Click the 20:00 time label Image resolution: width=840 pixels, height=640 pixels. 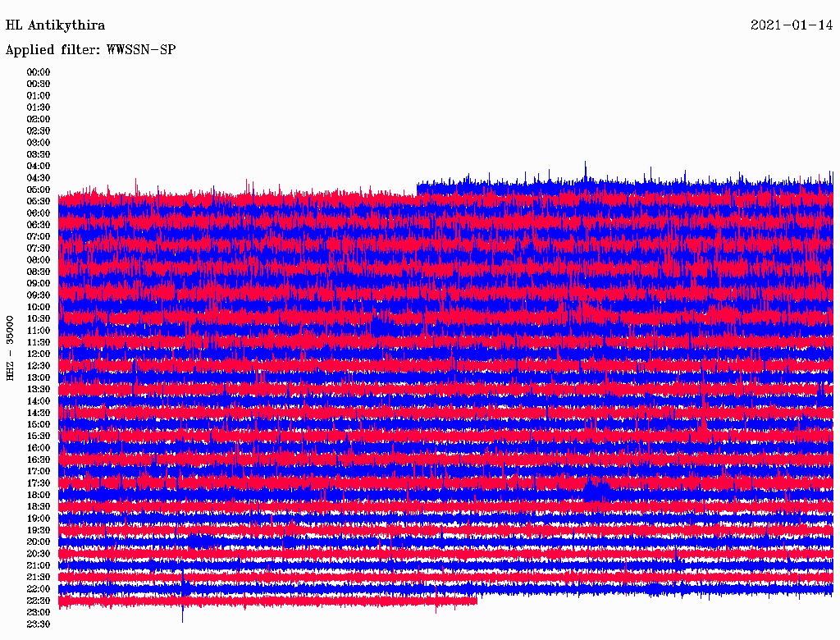point(39,542)
